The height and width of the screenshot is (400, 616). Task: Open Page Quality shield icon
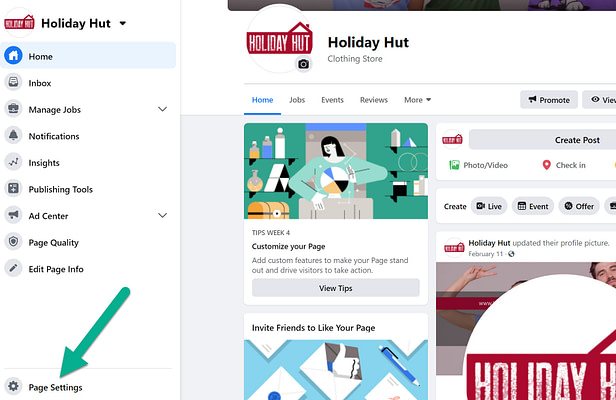[13, 242]
